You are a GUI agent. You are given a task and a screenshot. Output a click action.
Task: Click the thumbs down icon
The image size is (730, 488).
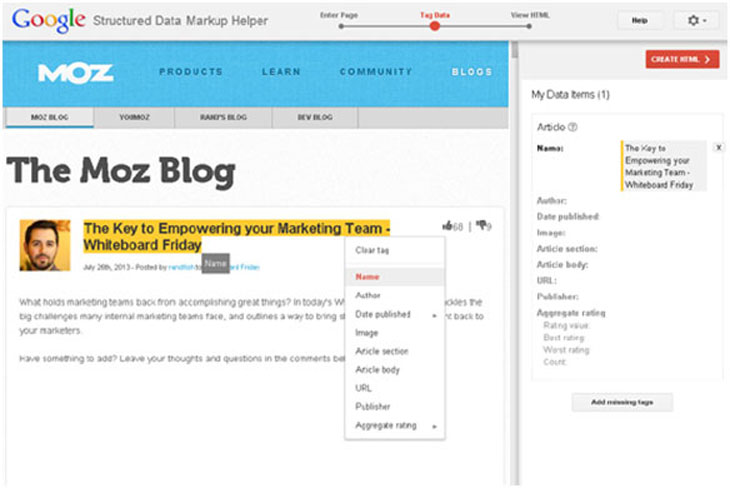[481, 227]
